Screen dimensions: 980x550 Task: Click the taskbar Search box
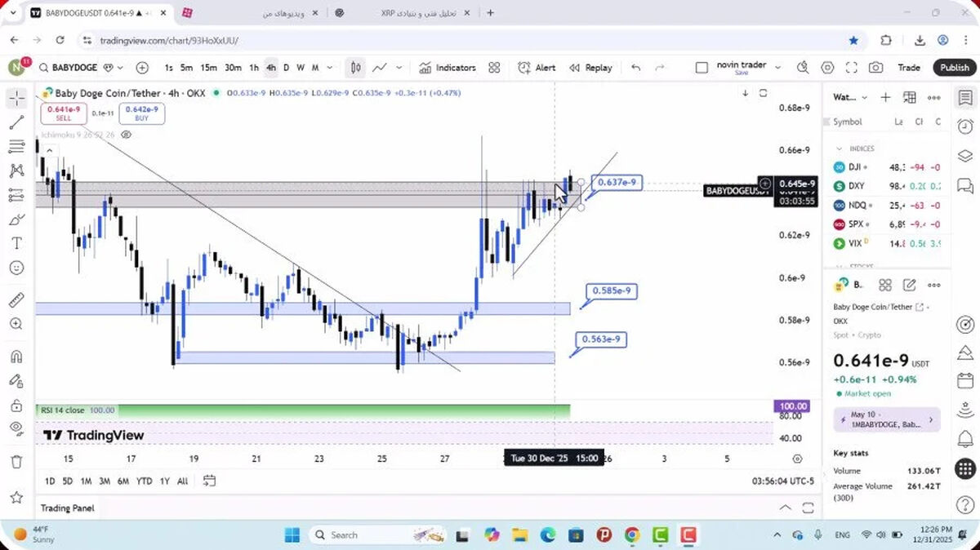coord(377,534)
